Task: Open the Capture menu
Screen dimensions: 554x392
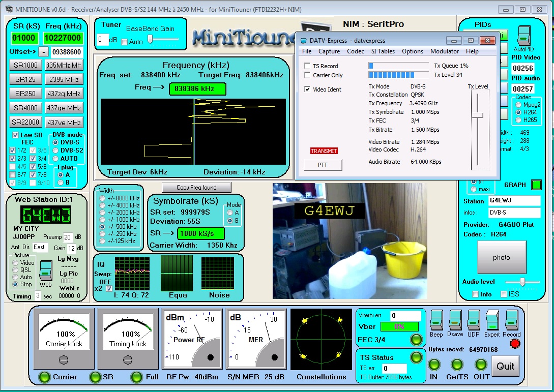Action: coord(329,51)
